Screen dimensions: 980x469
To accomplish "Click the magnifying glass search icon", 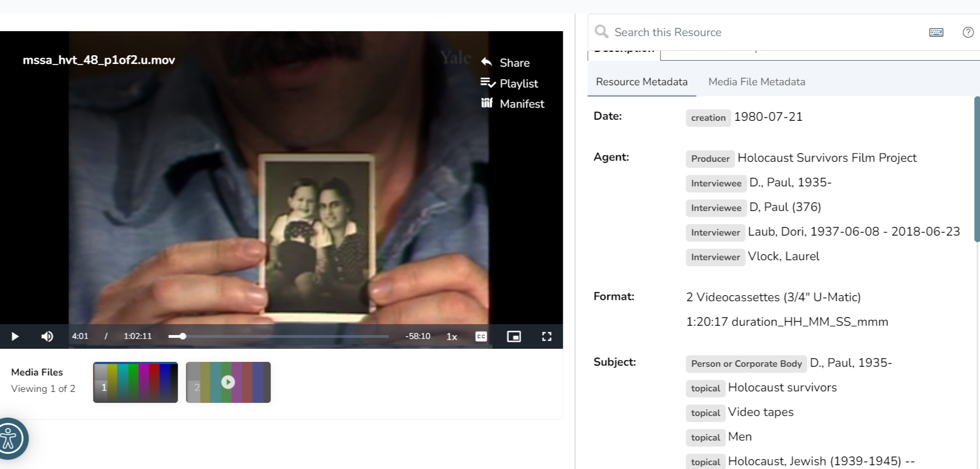I will coord(601,32).
